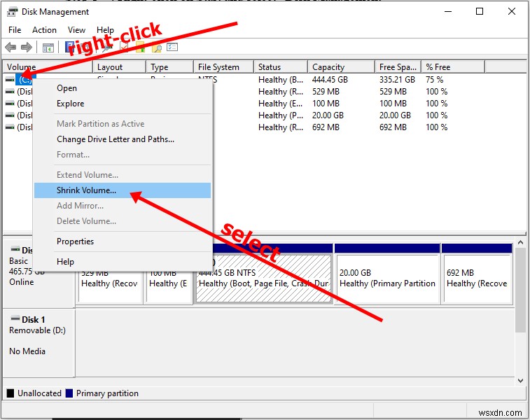Open the Help menu in menu bar
Screen dimensions: 530x420
pyautogui.click(x=105, y=30)
